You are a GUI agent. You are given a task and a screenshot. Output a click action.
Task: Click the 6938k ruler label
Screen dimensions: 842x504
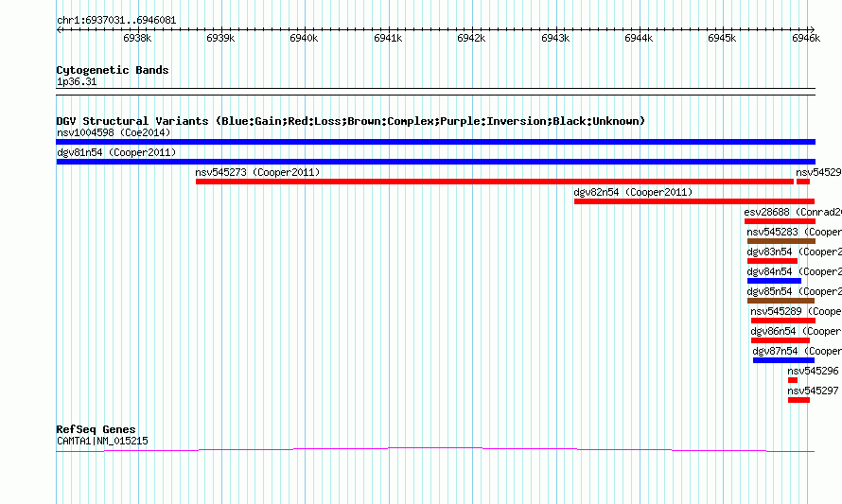click(137, 38)
